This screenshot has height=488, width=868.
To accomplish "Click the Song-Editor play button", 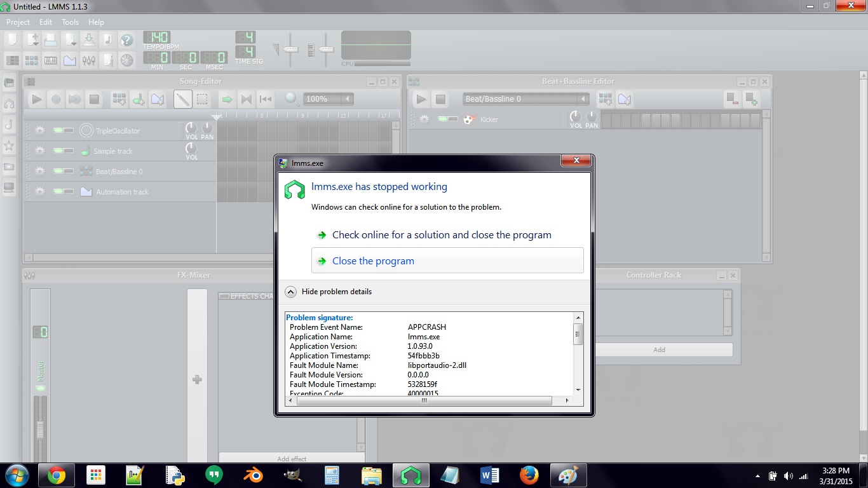I will (37, 99).
